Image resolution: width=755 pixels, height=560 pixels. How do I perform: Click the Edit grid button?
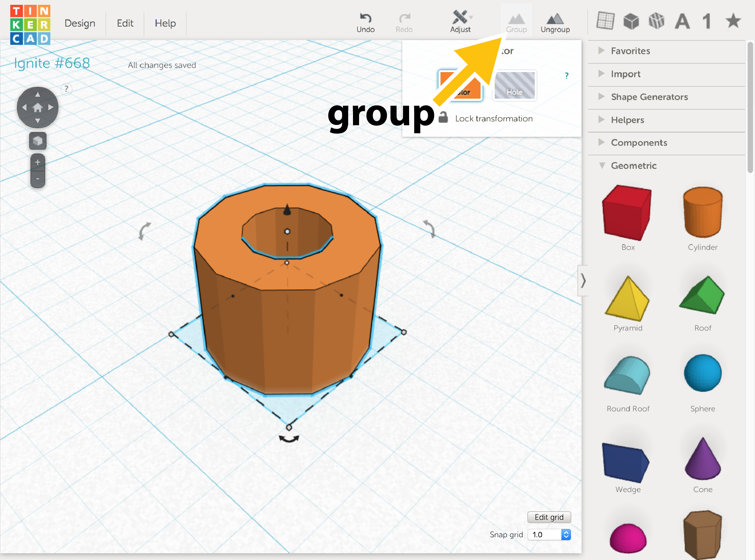pyautogui.click(x=549, y=517)
